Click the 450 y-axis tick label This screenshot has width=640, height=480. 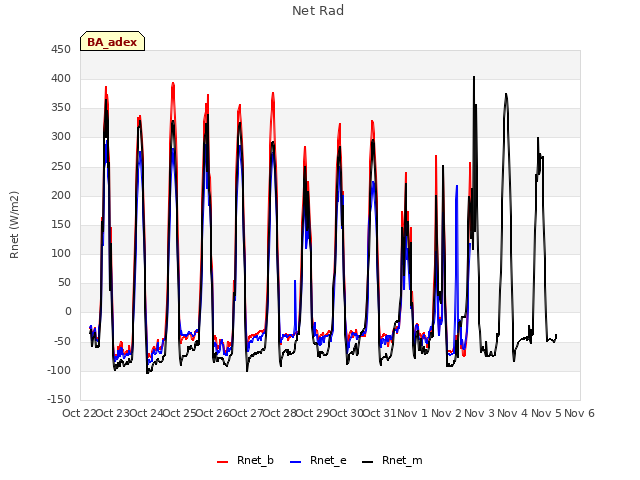tap(61, 50)
